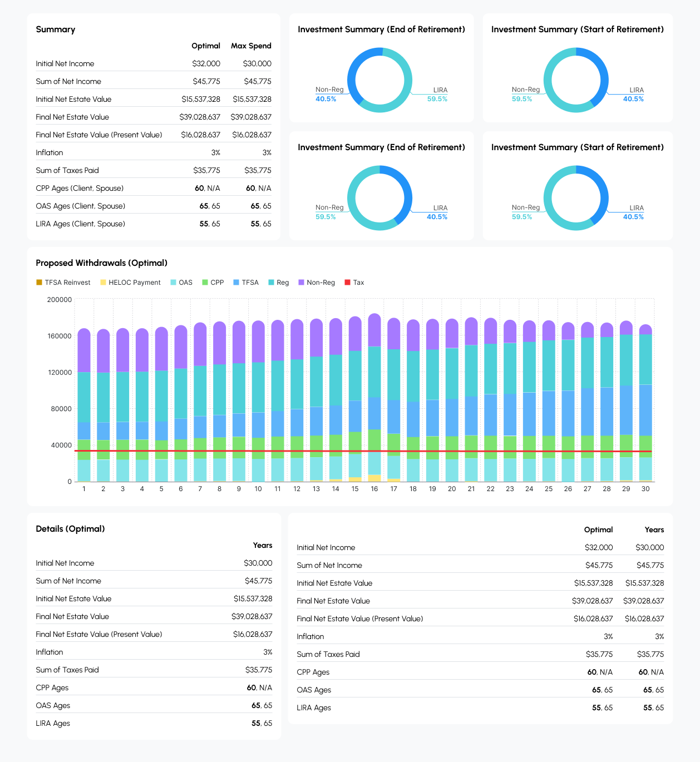The image size is (700, 762).
Task: Click the Max Spend column header
Action: point(251,46)
